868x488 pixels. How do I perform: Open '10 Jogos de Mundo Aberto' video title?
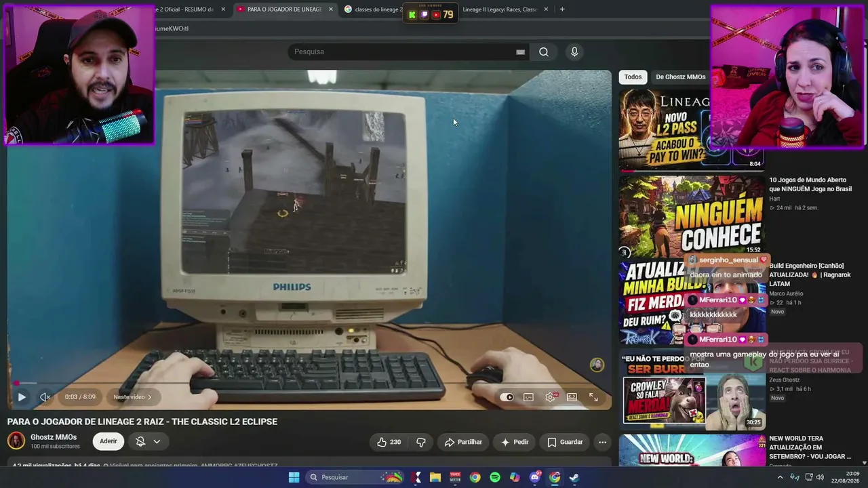point(810,184)
